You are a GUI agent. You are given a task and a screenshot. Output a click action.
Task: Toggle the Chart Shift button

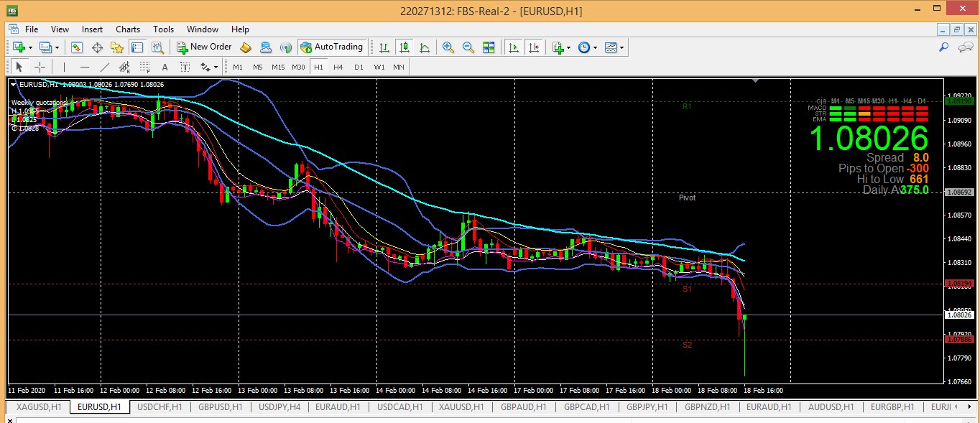[534, 47]
